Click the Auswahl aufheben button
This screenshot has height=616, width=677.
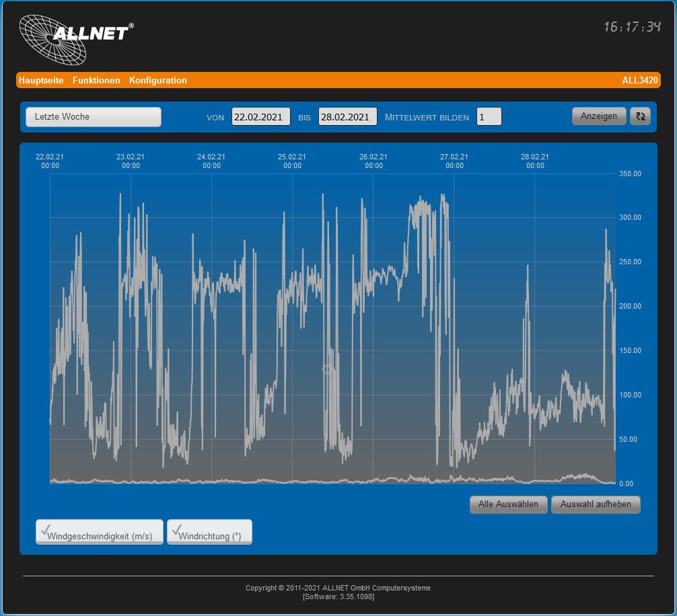[x=596, y=504]
